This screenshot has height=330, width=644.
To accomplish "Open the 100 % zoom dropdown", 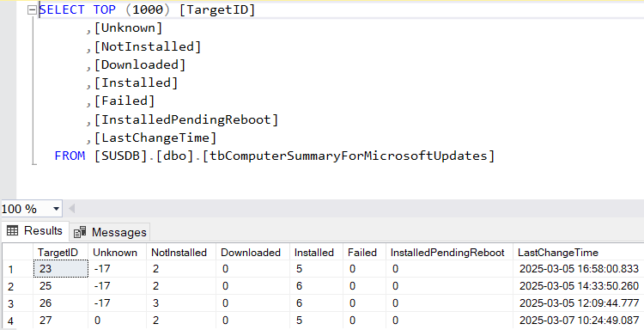I will click(57, 209).
